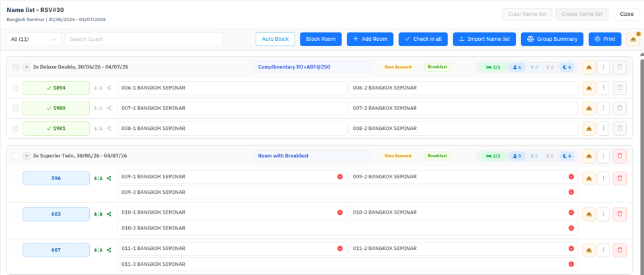Collapse the 3x Superior Twin group
Viewport: 644px width, 275px height.
26,156
